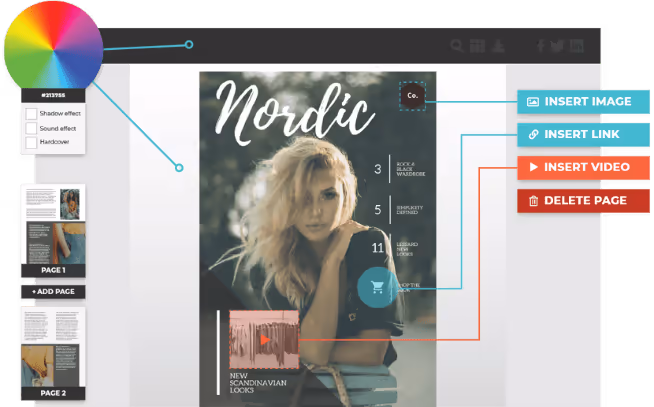Click the page 11 contents entry
Image resolution: width=654 pixels, height=407 pixels.
pos(395,249)
